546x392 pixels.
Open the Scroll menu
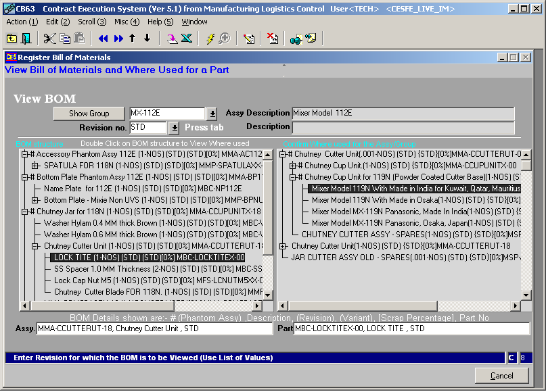91,22
